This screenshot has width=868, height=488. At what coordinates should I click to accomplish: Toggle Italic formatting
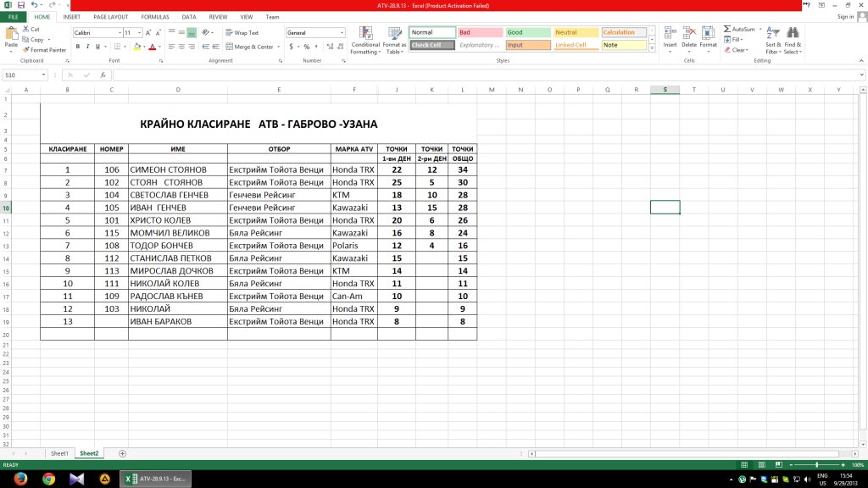(x=87, y=47)
